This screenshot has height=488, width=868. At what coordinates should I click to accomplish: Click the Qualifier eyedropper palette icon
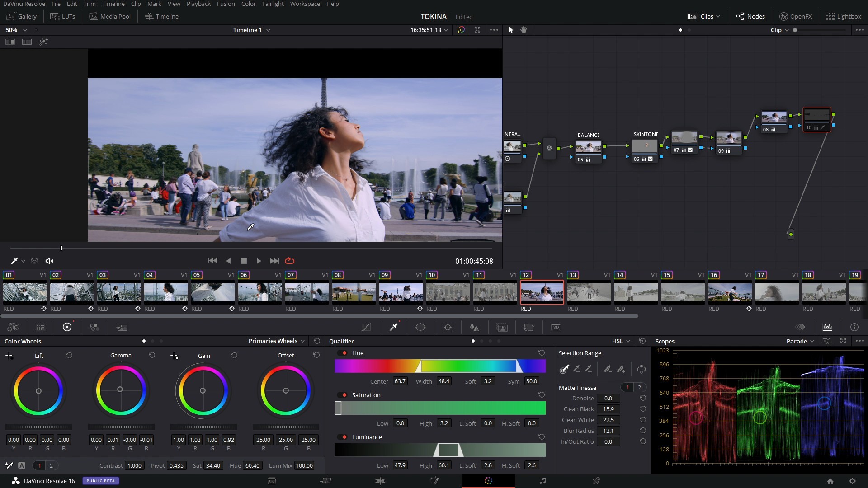393,327
